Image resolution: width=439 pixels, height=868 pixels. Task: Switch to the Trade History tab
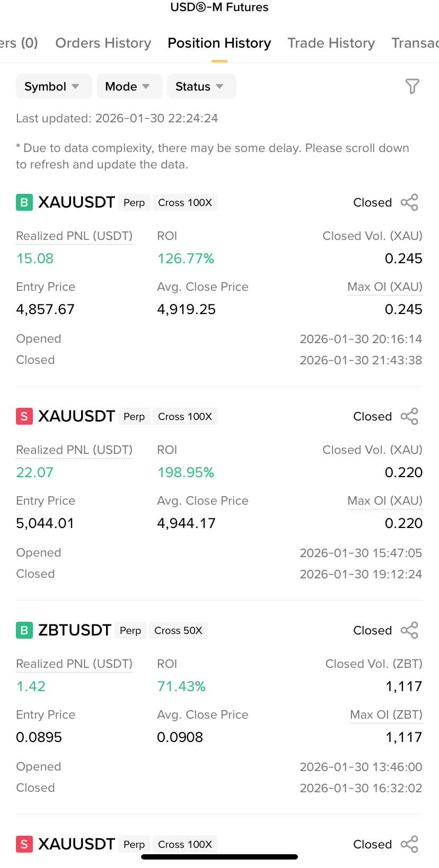coord(331,43)
